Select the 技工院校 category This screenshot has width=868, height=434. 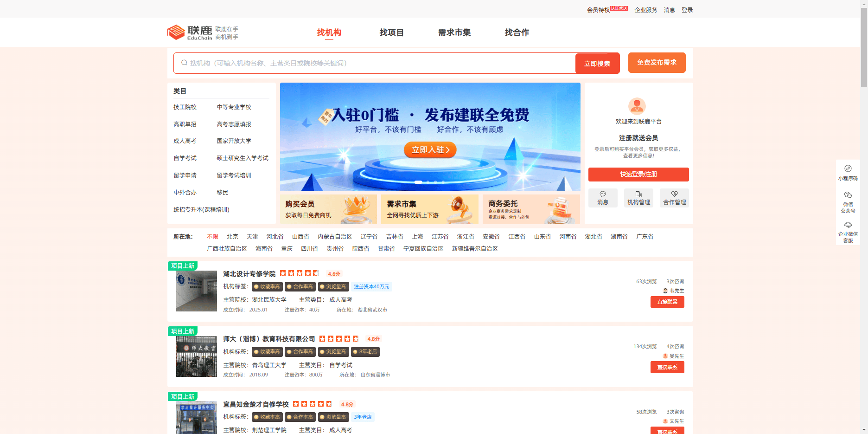tap(185, 107)
